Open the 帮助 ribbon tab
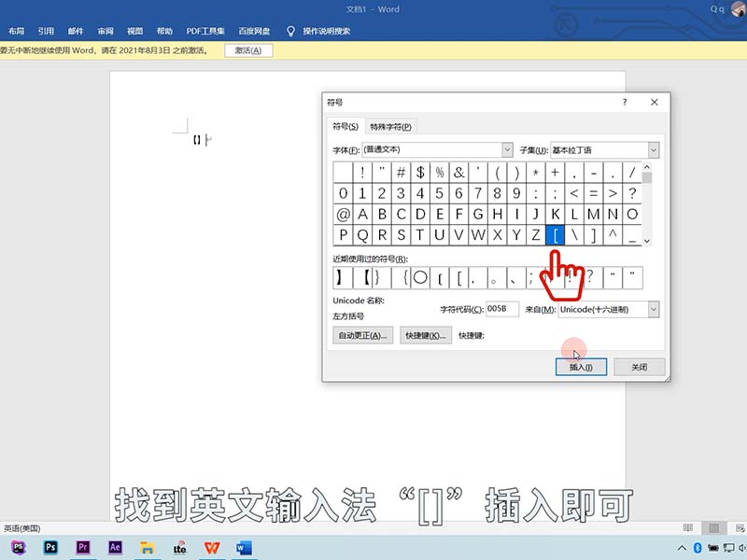747x560 pixels. [165, 32]
